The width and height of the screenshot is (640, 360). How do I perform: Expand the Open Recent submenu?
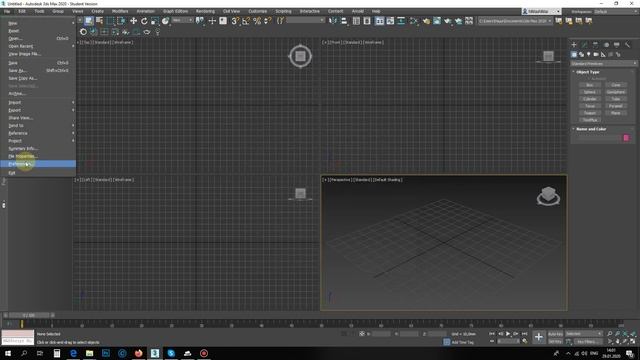coord(38,46)
